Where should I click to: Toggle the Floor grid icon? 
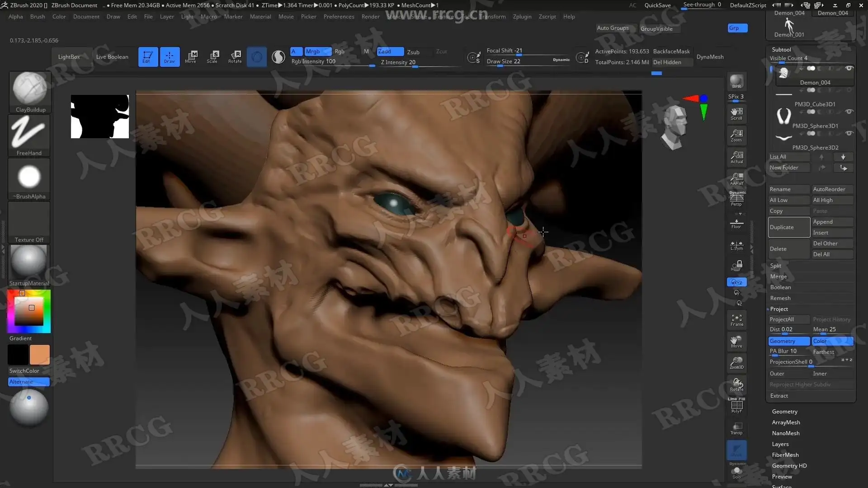coord(736,224)
